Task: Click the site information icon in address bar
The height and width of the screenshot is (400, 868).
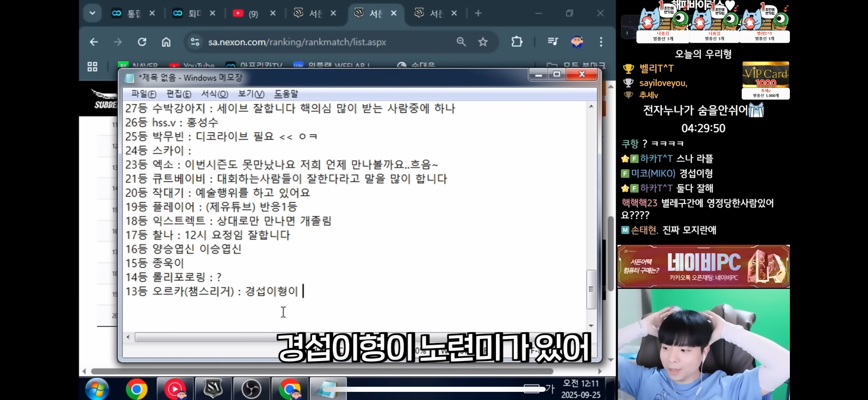Action: [195, 42]
